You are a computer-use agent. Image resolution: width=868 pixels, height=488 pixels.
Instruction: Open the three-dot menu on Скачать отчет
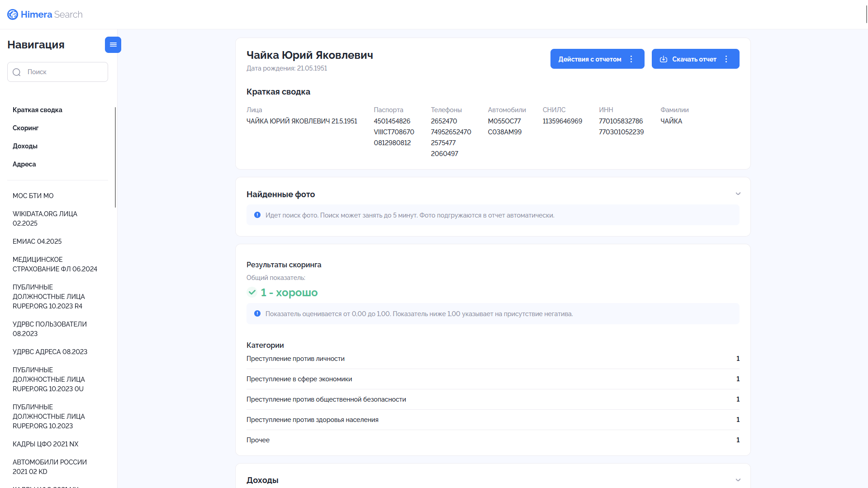coord(726,59)
